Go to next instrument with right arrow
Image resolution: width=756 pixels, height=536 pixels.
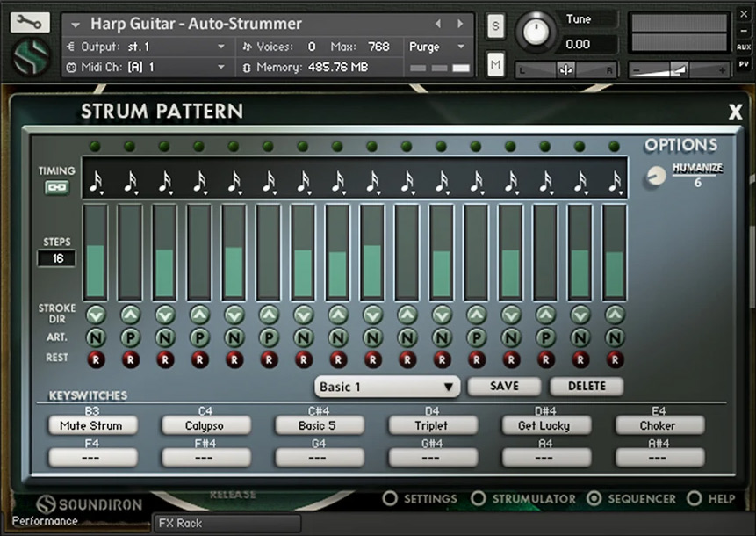pos(460,23)
